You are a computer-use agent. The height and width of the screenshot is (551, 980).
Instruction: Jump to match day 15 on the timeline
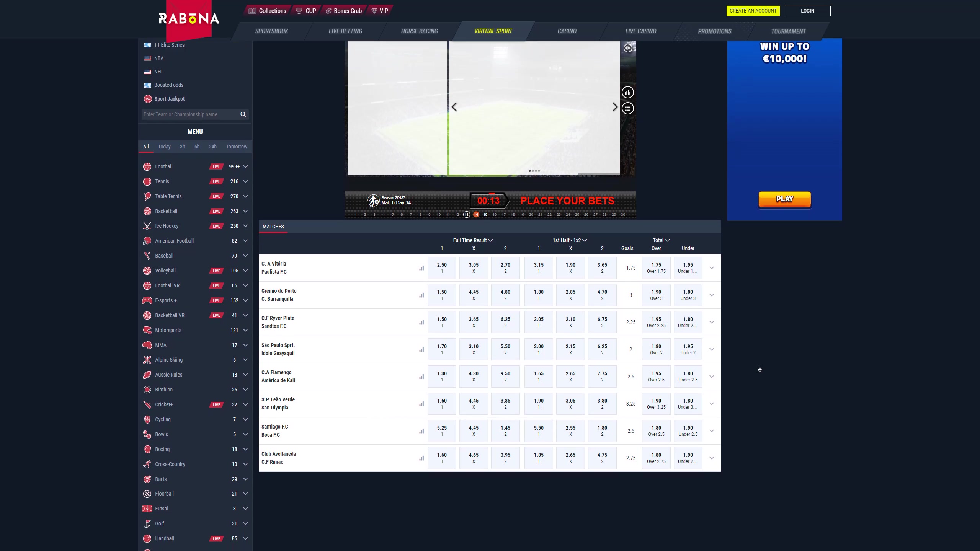click(485, 215)
